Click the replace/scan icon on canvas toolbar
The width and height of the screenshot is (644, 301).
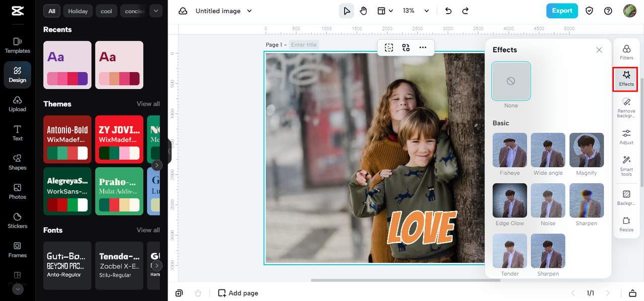406,47
